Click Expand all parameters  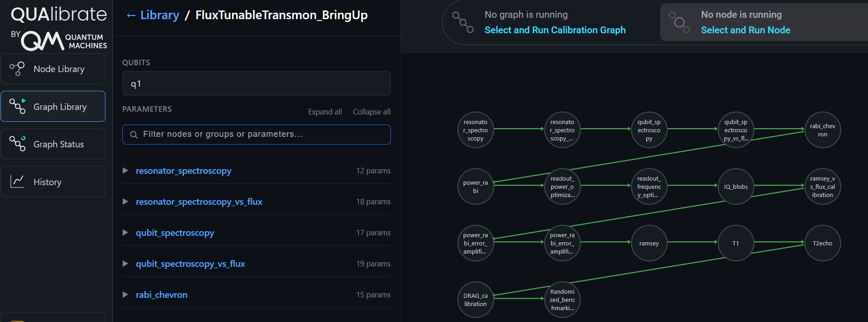(x=325, y=112)
